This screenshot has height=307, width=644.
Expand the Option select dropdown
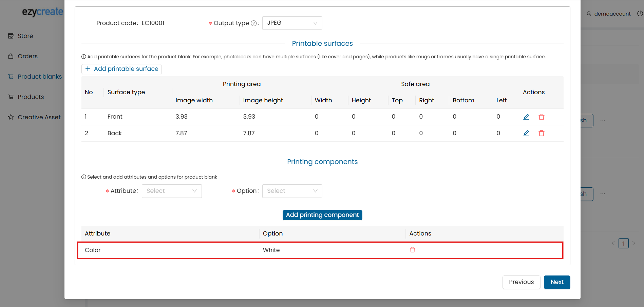pyautogui.click(x=292, y=191)
